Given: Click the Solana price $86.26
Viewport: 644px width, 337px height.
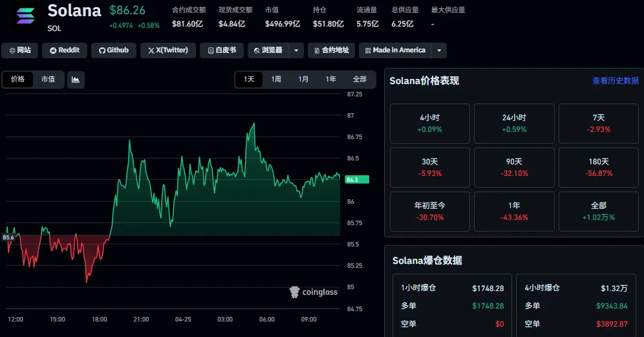Looking at the screenshot, I should point(127,10).
